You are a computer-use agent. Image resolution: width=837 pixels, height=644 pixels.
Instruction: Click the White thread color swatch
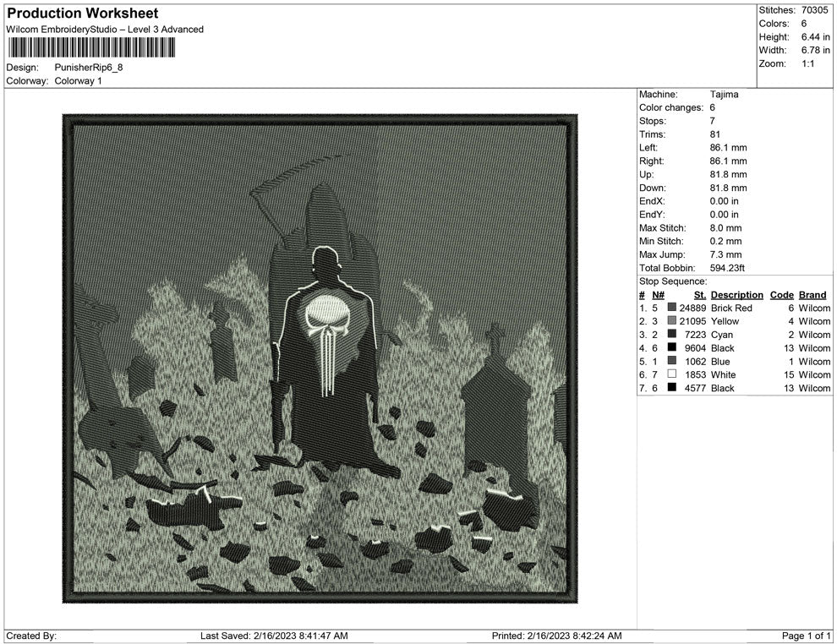pyautogui.click(x=671, y=374)
